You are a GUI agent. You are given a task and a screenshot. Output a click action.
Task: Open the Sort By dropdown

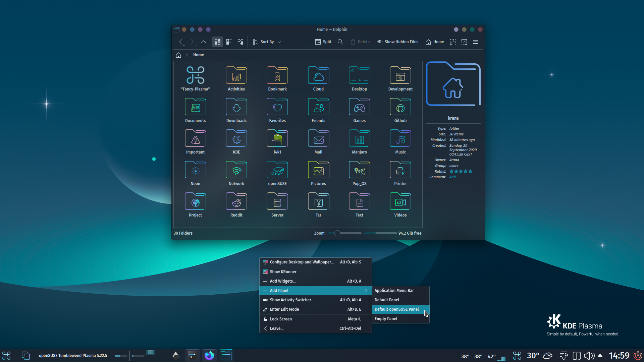(267, 42)
